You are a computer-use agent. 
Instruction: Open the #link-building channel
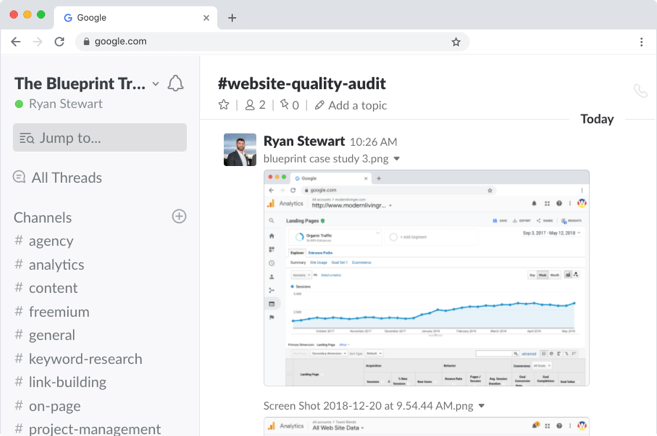click(60, 382)
